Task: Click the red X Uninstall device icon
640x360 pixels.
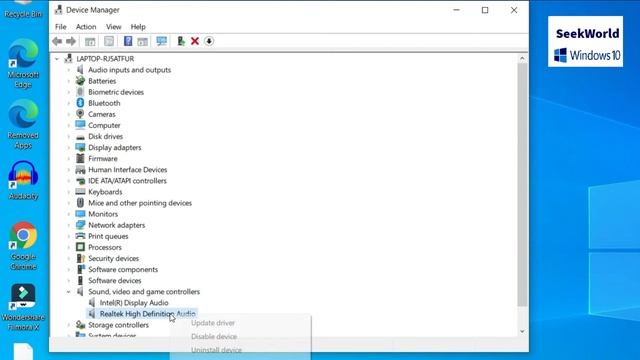Action: pos(195,41)
